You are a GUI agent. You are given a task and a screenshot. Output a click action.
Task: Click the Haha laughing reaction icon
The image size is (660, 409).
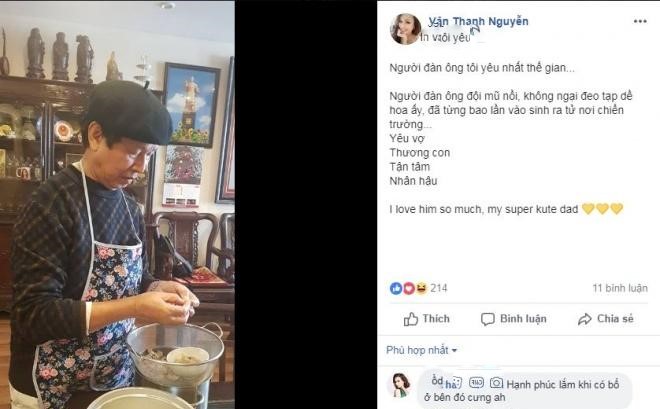pos(421,288)
